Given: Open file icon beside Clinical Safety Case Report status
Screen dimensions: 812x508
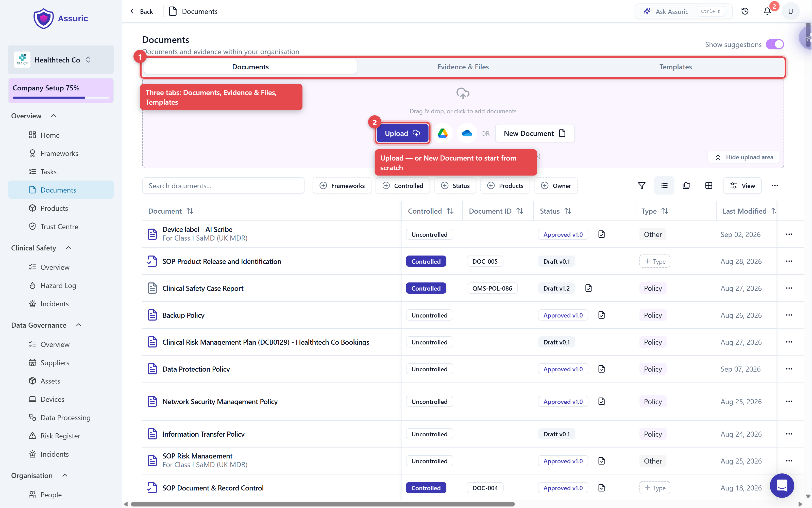Looking at the screenshot, I should [x=588, y=288].
